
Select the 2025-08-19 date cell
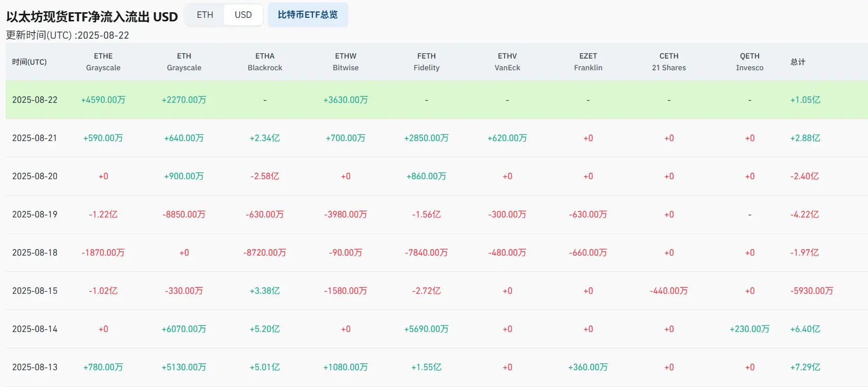click(35, 214)
